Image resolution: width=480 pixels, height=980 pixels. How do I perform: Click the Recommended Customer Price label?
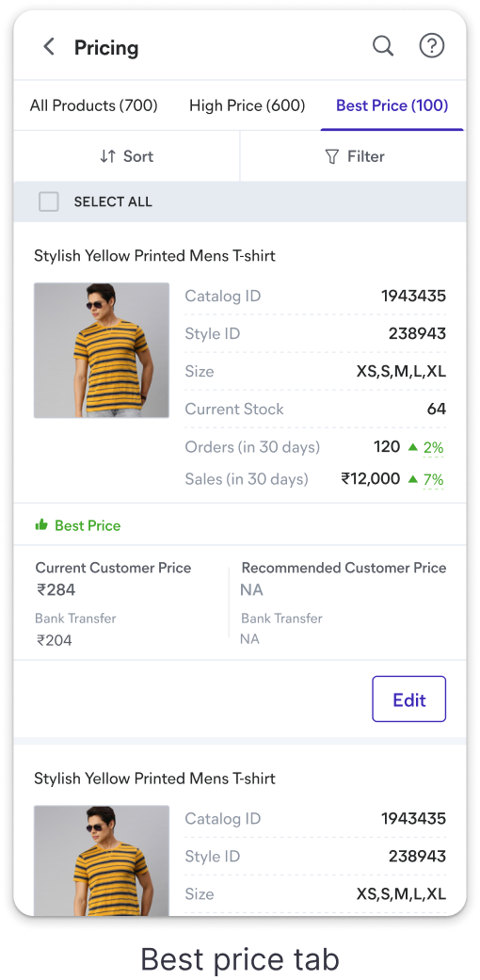(344, 568)
